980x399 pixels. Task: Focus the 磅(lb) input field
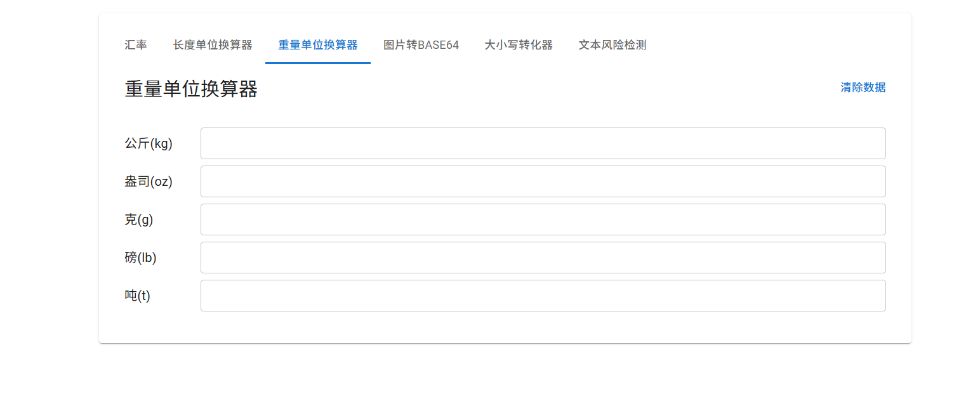point(543,258)
